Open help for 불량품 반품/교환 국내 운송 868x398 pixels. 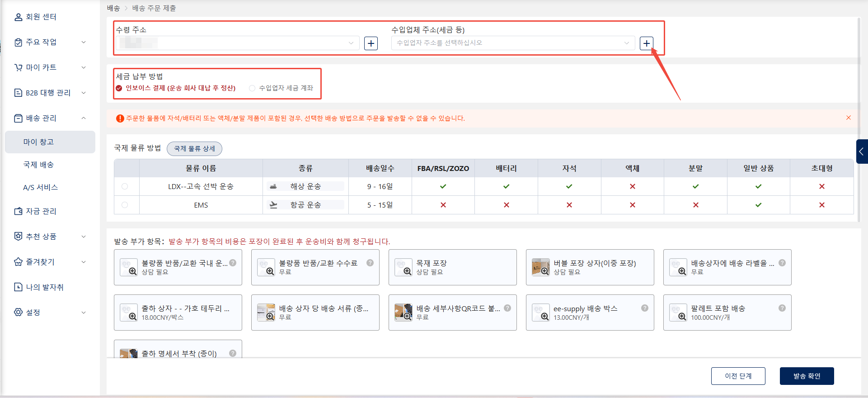coord(233,263)
